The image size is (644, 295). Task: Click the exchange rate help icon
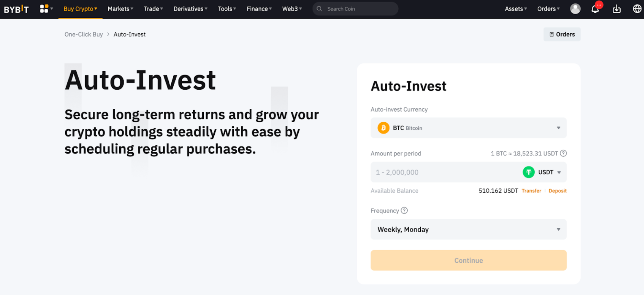563,153
